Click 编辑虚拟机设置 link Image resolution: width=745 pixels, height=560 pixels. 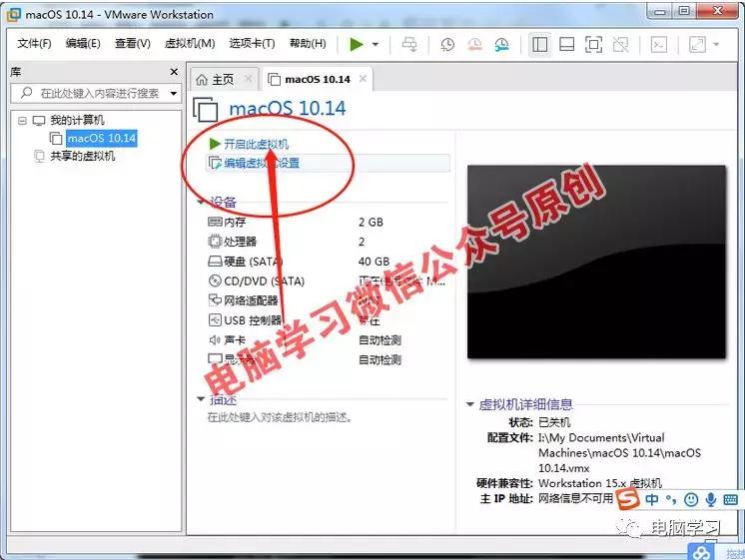pyautogui.click(x=262, y=164)
